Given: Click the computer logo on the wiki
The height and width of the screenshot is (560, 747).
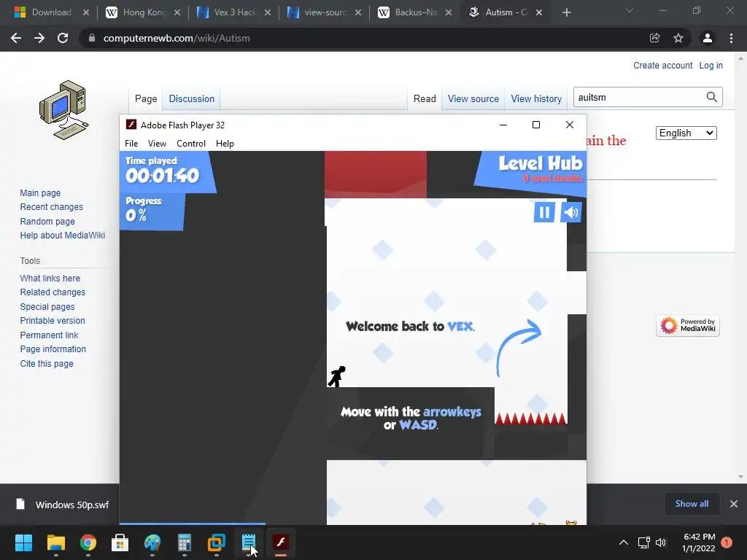Looking at the screenshot, I should click(x=64, y=110).
